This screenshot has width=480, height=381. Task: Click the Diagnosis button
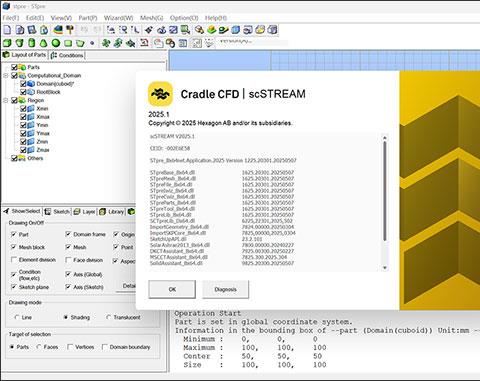coord(225,289)
